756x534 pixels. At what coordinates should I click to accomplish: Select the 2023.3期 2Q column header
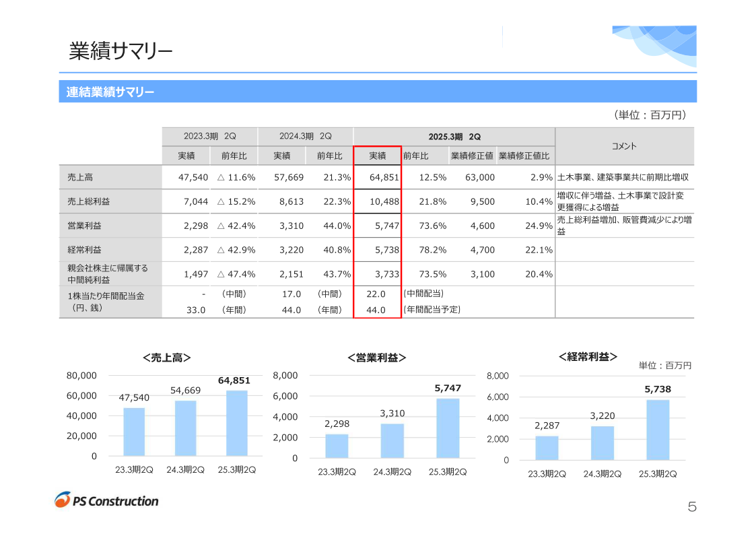point(210,136)
